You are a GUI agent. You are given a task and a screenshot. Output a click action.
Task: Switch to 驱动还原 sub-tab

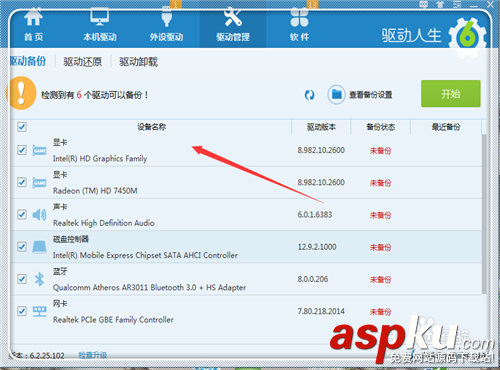(83, 62)
